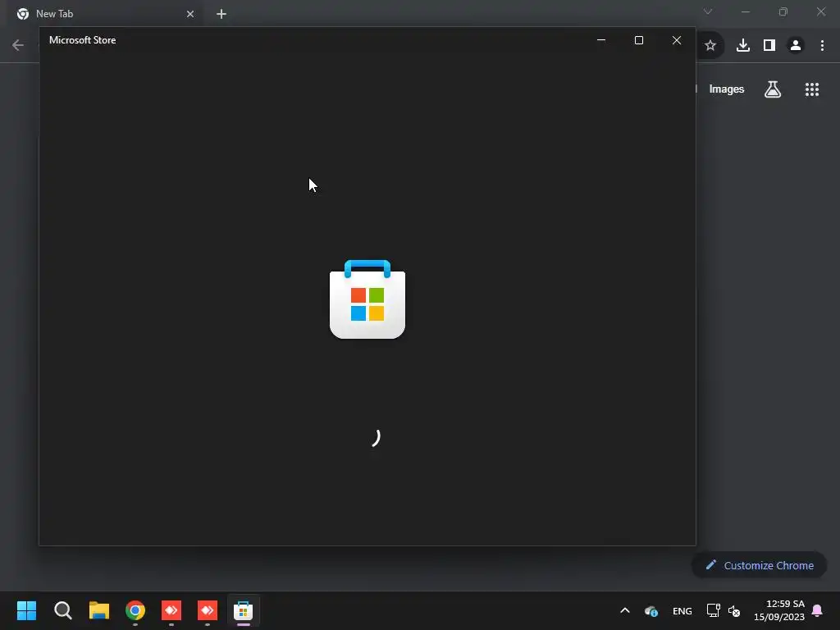Restore down the Chrome window
The width and height of the screenshot is (840, 630).
point(783,11)
